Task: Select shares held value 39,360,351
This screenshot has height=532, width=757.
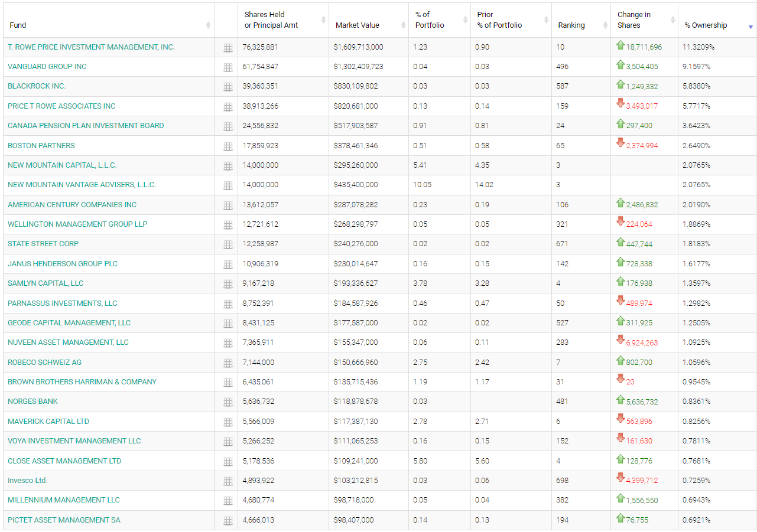Action: coord(260,86)
